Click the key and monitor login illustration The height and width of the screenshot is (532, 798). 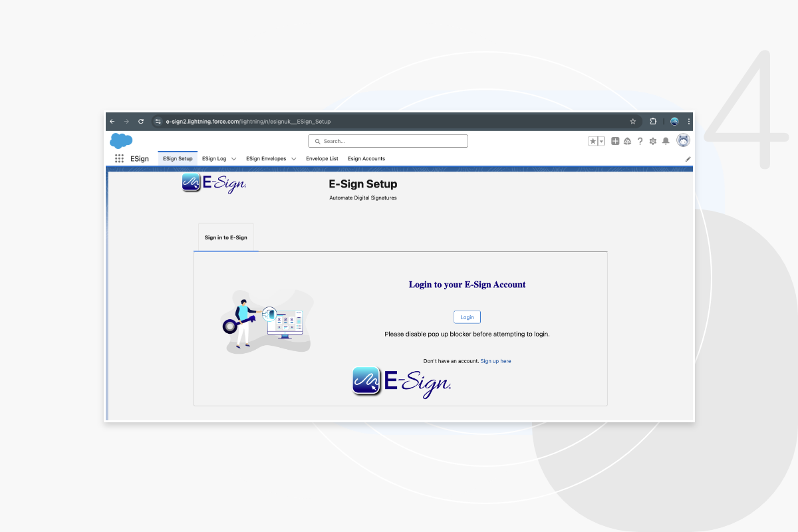tap(267, 321)
